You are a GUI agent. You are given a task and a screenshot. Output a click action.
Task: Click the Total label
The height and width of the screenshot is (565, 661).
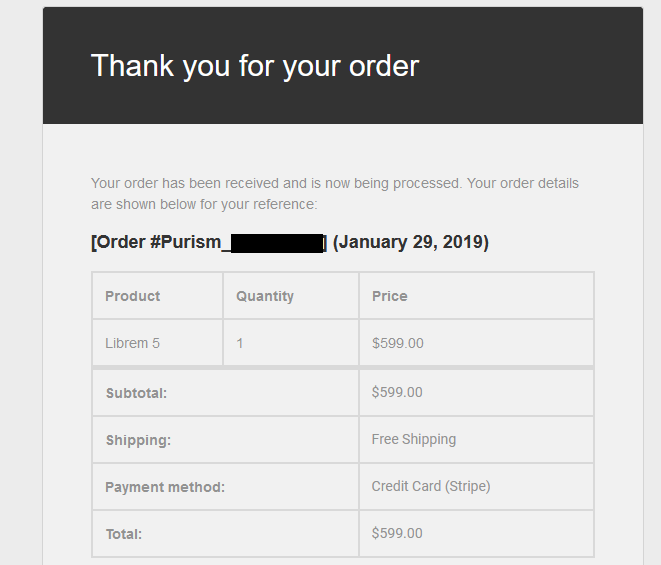click(124, 534)
